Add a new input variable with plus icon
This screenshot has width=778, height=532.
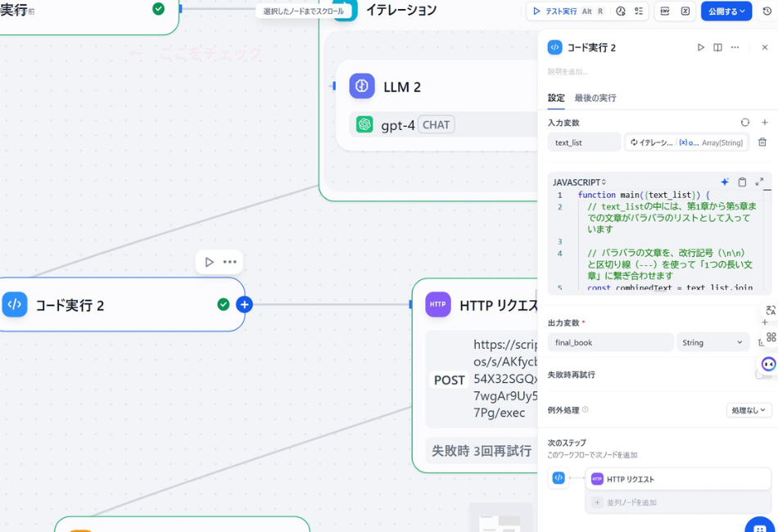pyautogui.click(x=764, y=123)
